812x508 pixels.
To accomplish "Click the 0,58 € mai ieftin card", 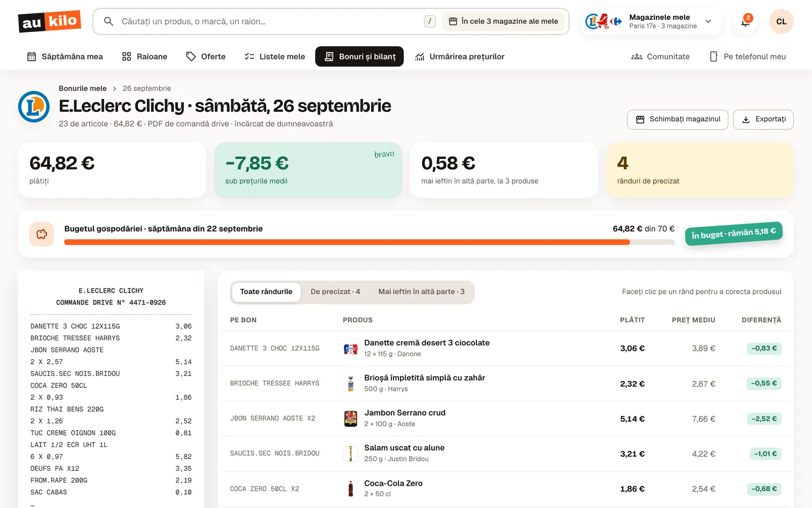I will (x=503, y=170).
